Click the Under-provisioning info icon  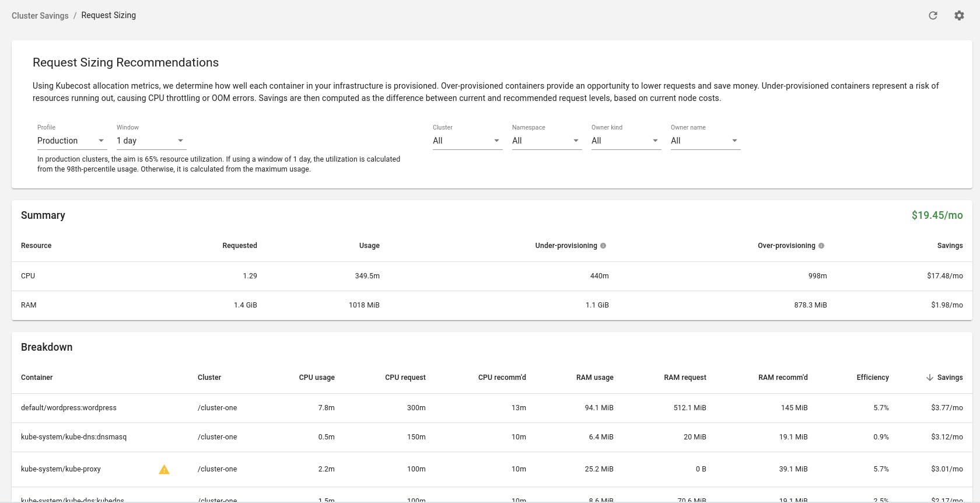point(603,246)
